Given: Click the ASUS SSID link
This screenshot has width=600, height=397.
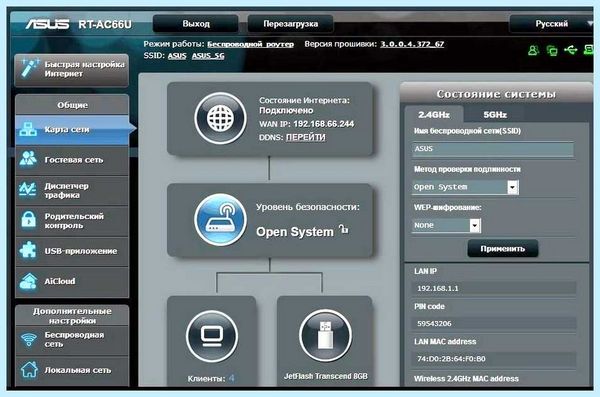Looking at the screenshot, I should click(177, 56).
